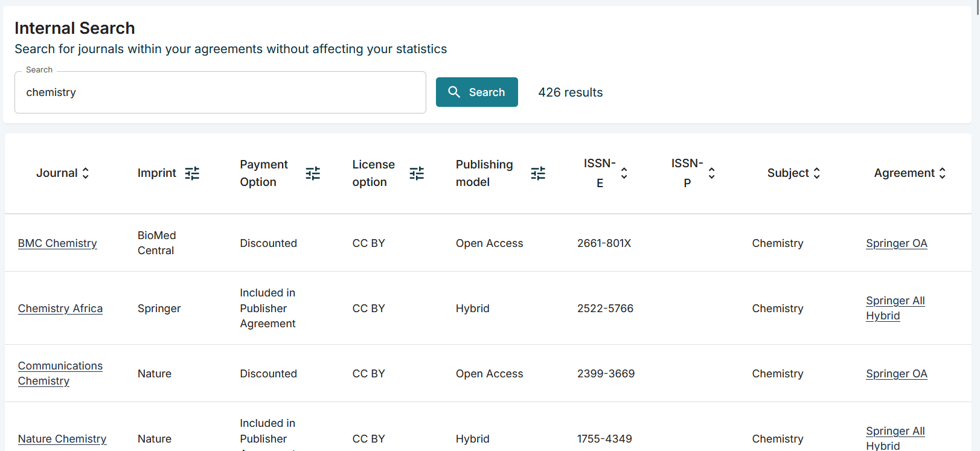Sort table by ISSN-P column
Viewport: 980px width, 451px height.
pyautogui.click(x=712, y=173)
